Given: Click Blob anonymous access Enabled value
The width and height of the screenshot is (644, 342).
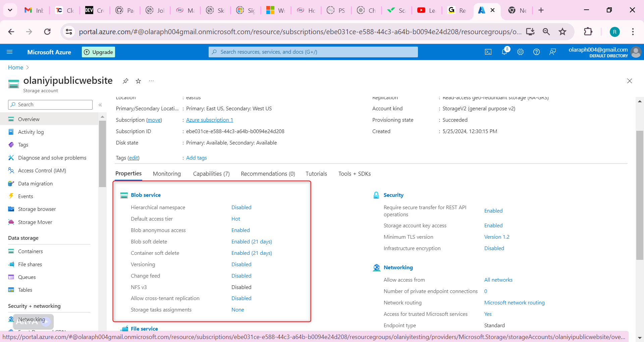Looking at the screenshot, I should pos(240,230).
